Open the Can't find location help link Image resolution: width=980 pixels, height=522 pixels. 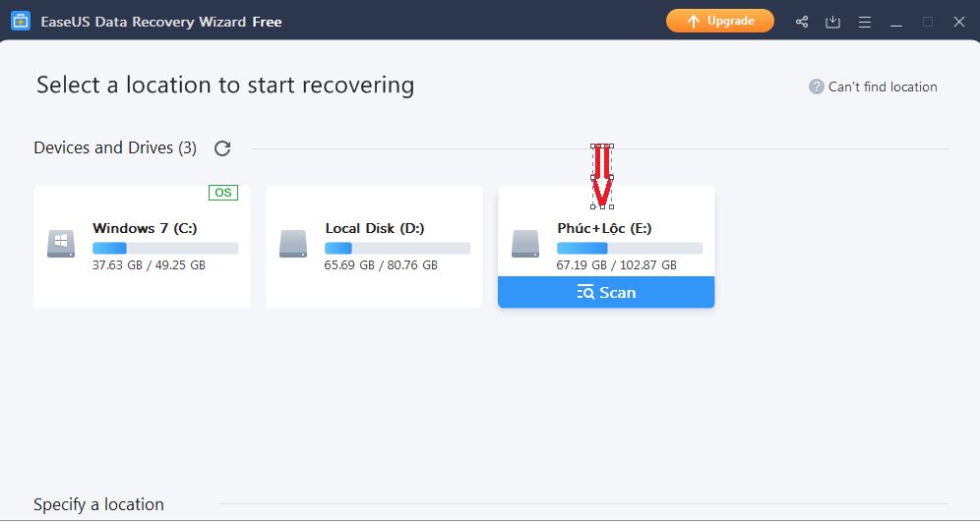pyautogui.click(x=883, y=87)
